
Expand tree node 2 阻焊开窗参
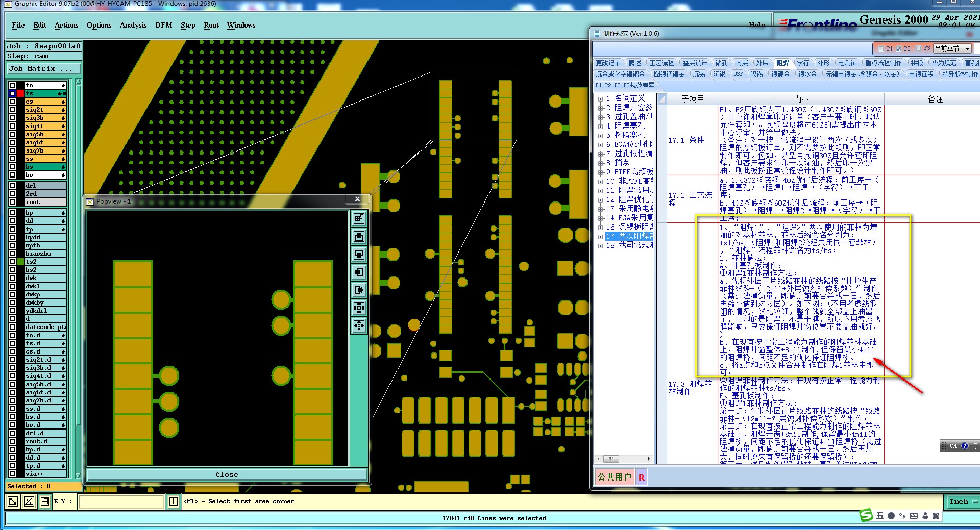click(x=601, y=108)
